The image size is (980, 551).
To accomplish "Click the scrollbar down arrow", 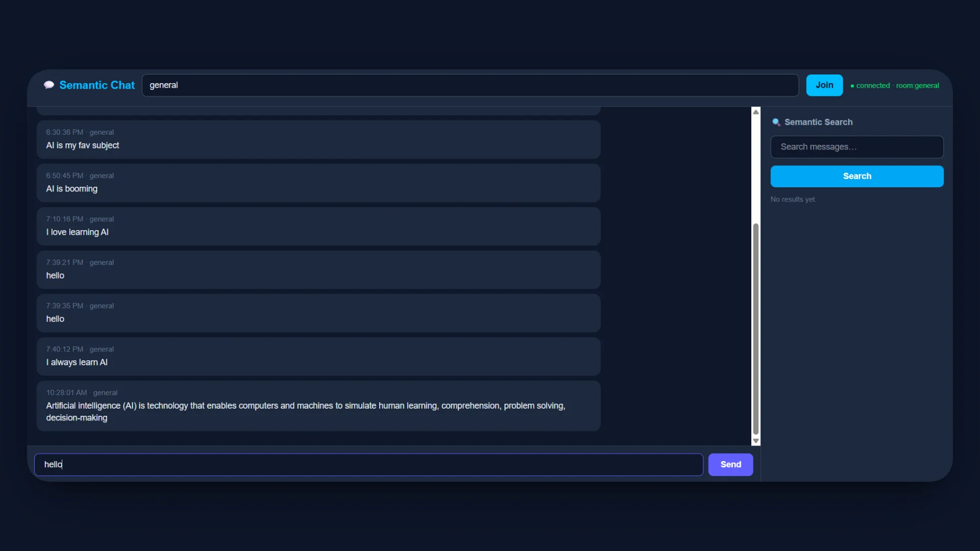I will tap(755, 441).
